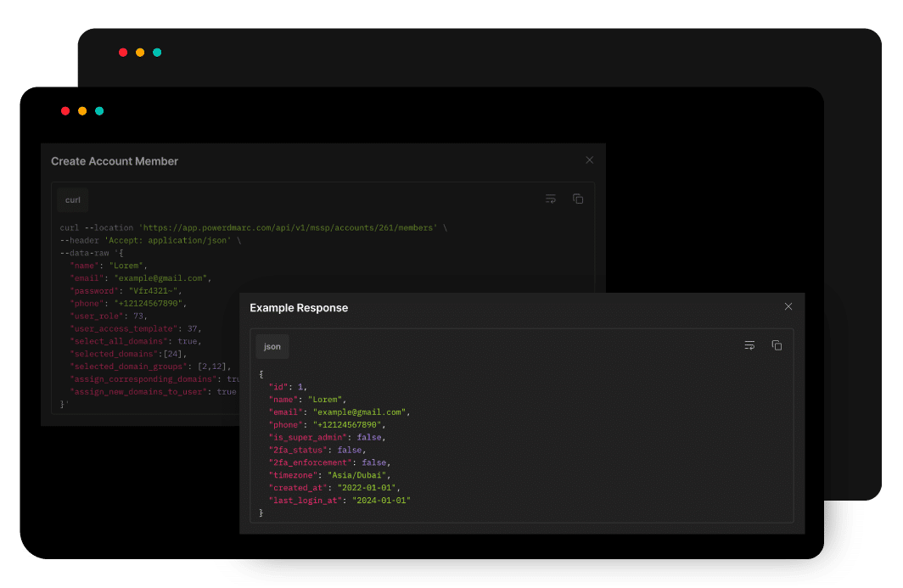Click the yellow dot on front window
This screenshot has height=588, width=903.
[82, 111]
